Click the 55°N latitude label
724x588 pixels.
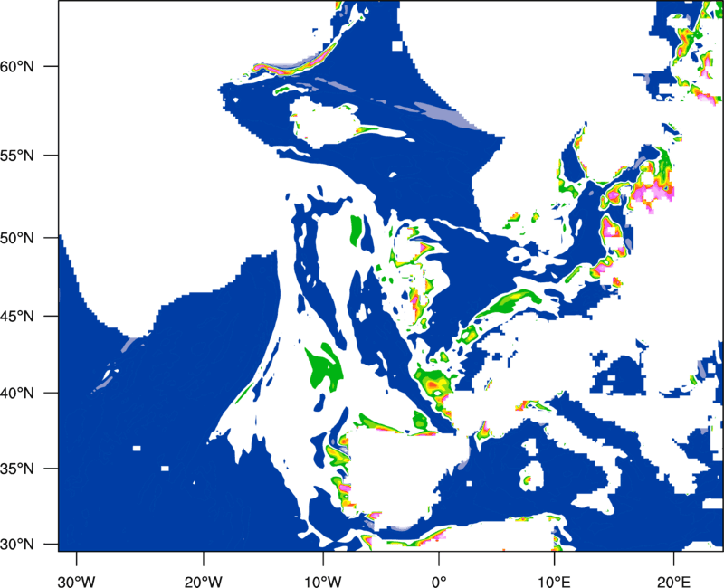[x=17, y=156]
